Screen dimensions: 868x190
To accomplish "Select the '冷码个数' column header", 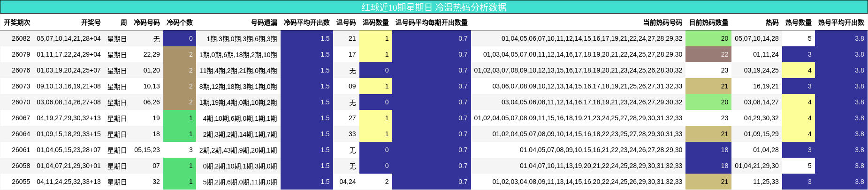I will coord(180,22).
